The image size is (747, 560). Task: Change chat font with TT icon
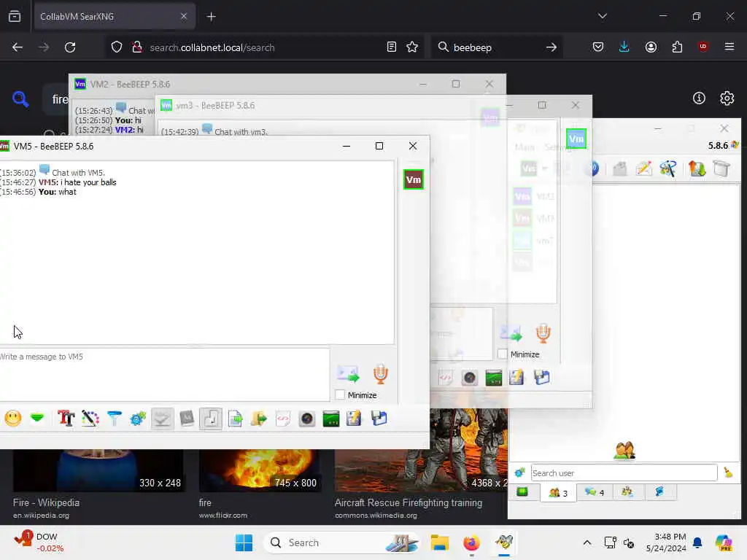click(x=66, y=419)
